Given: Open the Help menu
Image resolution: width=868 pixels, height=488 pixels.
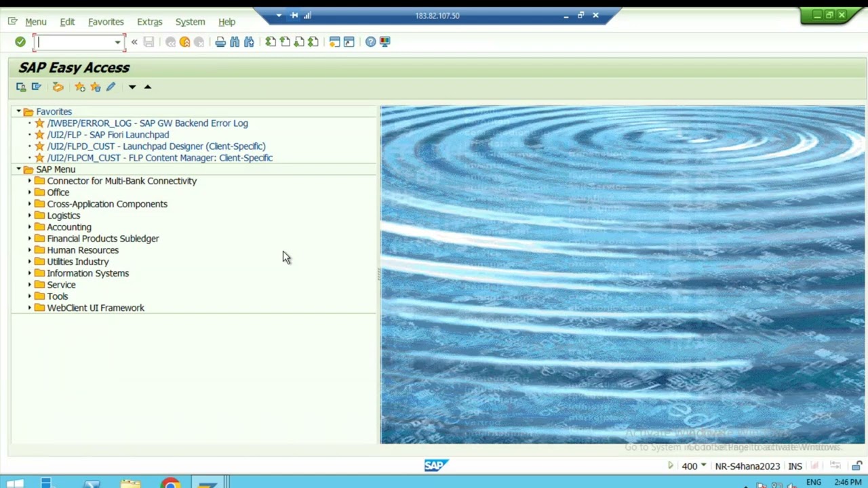Looking at the screenshot, I should 226,22.
